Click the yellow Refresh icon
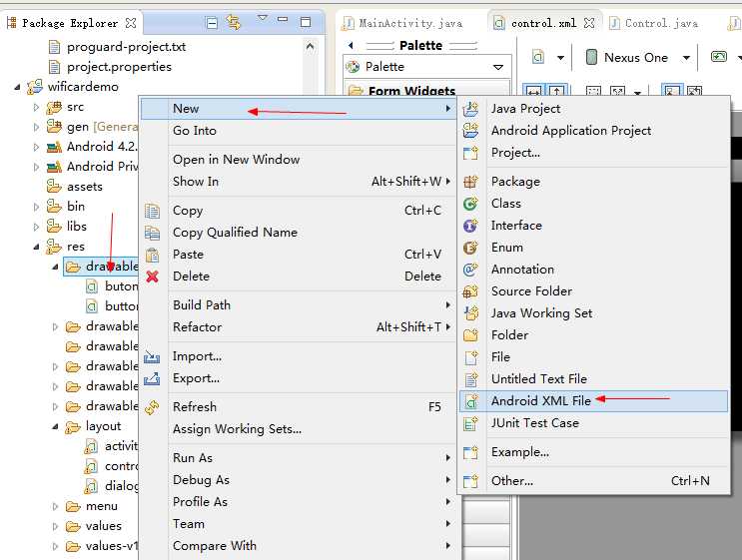 pyautogui.click(x=152, y=407)
